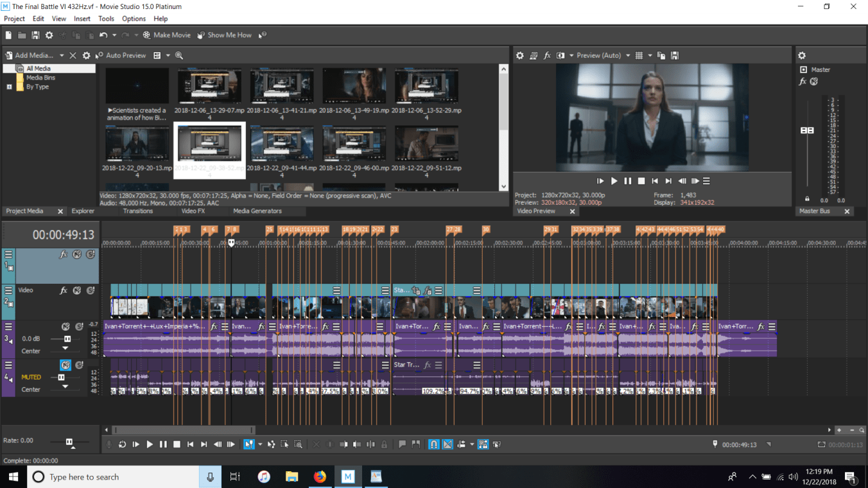
Task: Click the Insert Marker icon in timeline toolbar
Action: coord(402,444)
